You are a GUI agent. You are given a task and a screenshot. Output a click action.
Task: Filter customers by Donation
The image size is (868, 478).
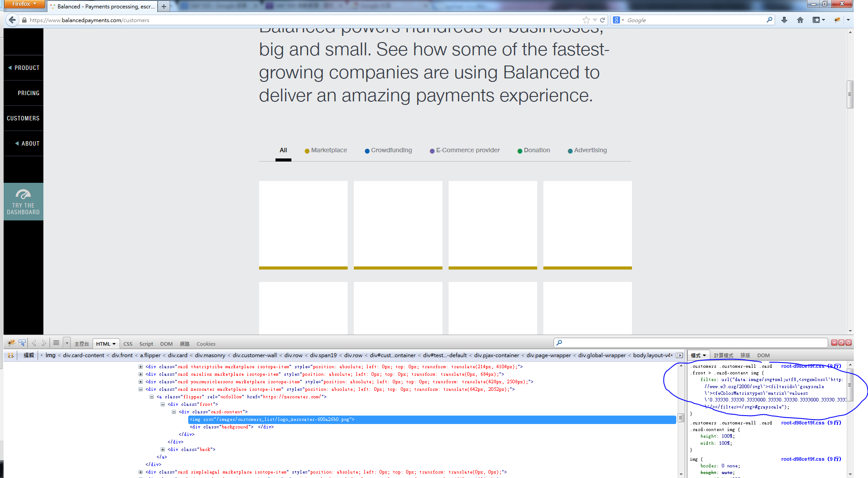point(534,150)
